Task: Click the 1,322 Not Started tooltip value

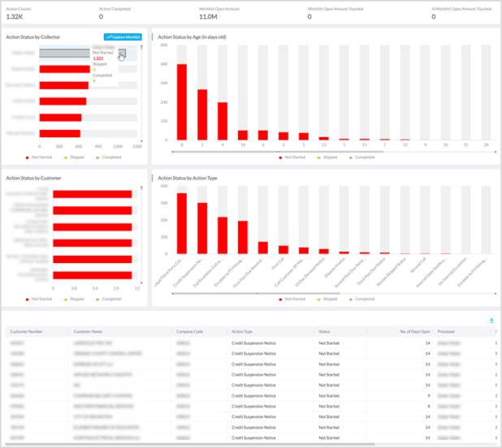Action: click(98, 58)
